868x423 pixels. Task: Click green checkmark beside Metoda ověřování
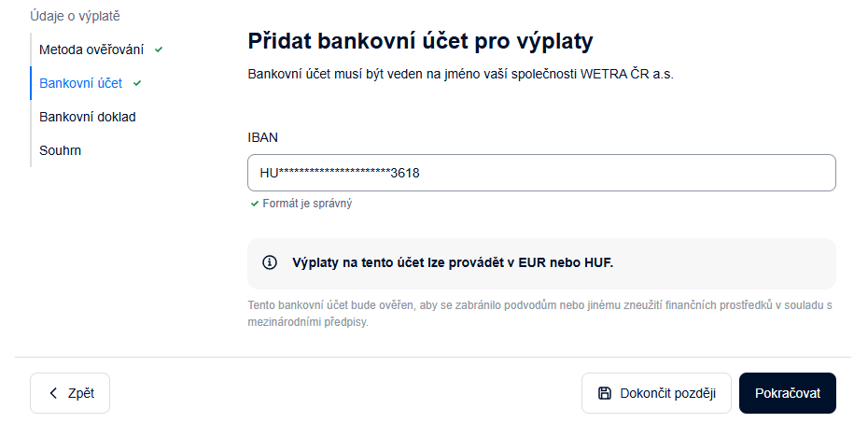[159, 49]
